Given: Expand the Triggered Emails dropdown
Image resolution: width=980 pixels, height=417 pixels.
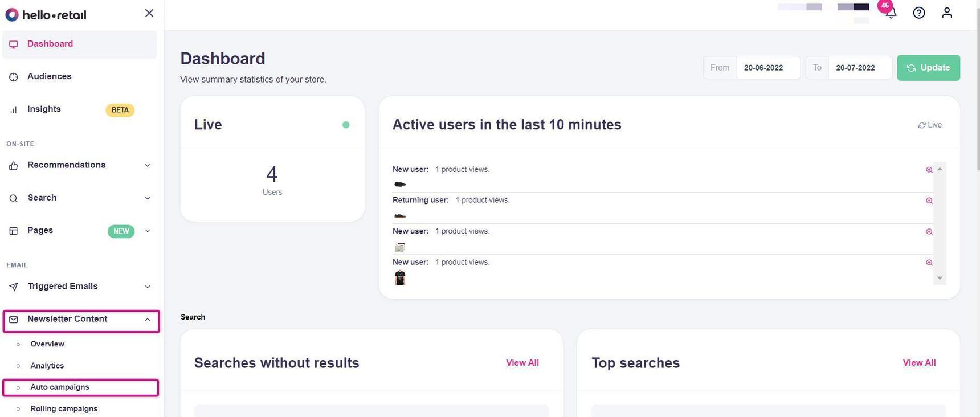Looking at the screenshot, I should 148,287.
